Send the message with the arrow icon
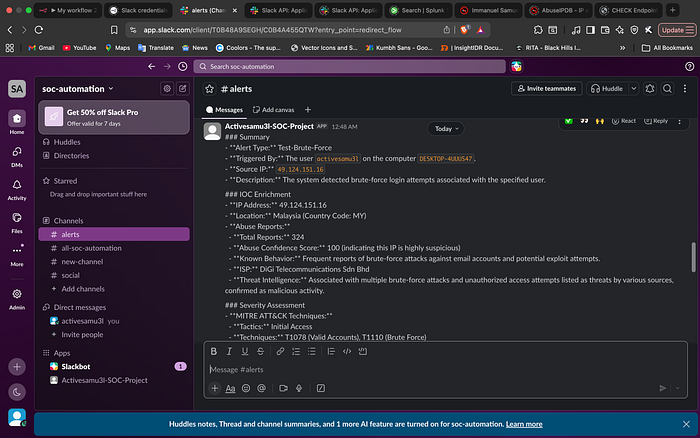Viewport: 700px width, 438px height. coord(662,388)
